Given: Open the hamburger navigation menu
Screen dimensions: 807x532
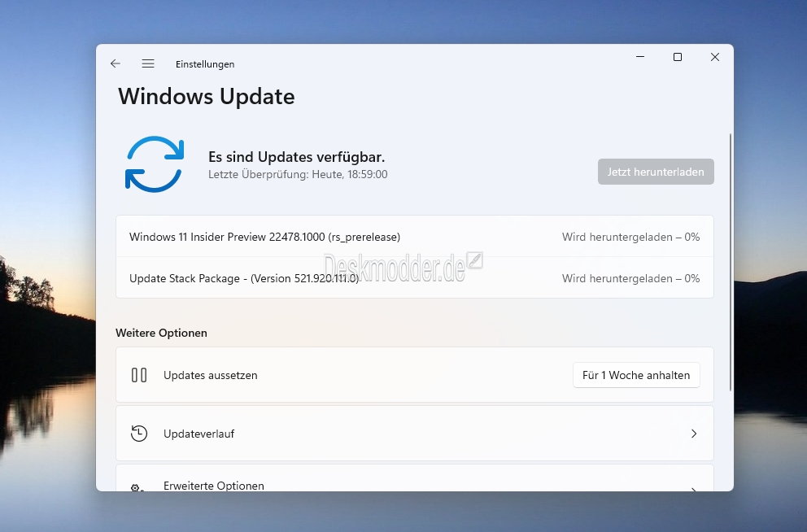Looking at the screenshot, I should 148,63.
